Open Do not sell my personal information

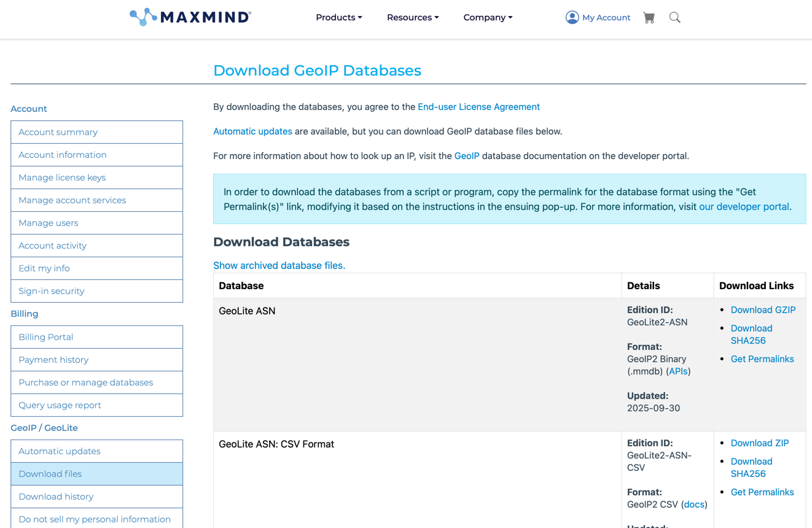pyautogui.click(x=96, y=519)
